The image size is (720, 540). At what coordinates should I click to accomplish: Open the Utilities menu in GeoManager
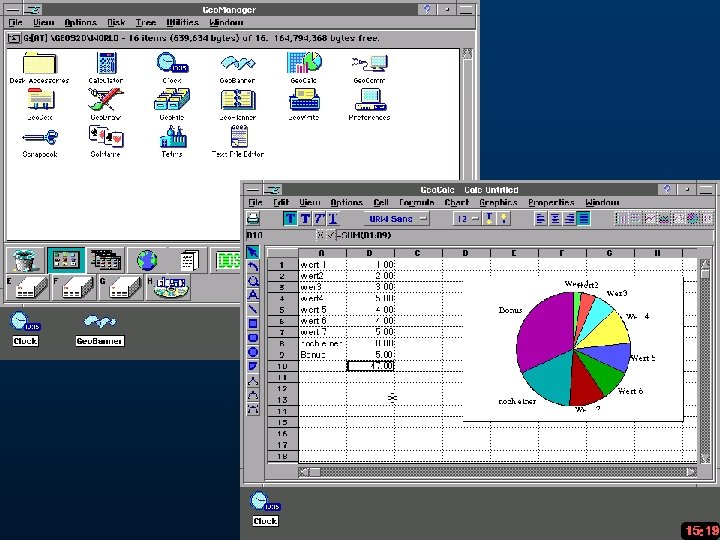(182, 22)
